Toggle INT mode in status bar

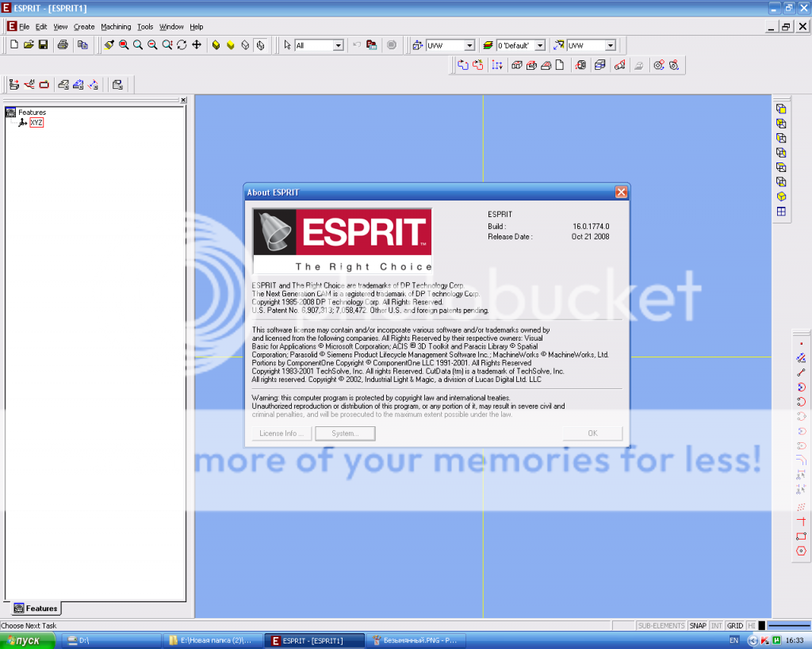click(717, 626)
